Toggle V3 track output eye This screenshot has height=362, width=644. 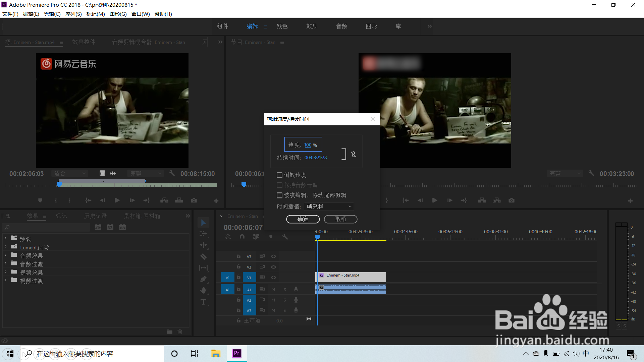[274, 256]
